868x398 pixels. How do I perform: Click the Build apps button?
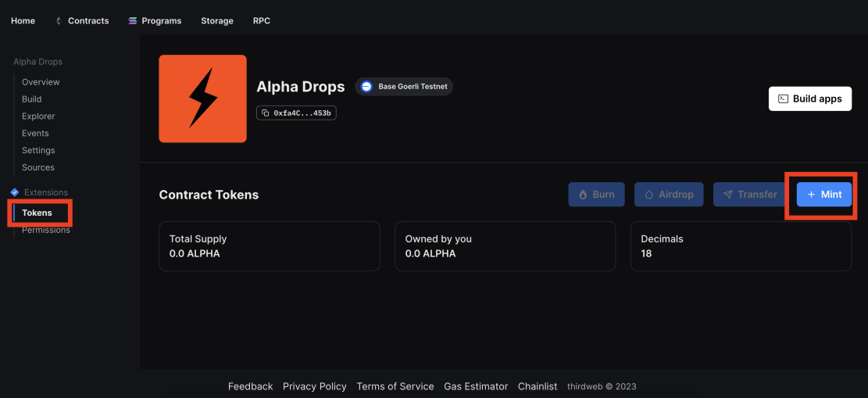pyautogui.click(x=810, y=99)
